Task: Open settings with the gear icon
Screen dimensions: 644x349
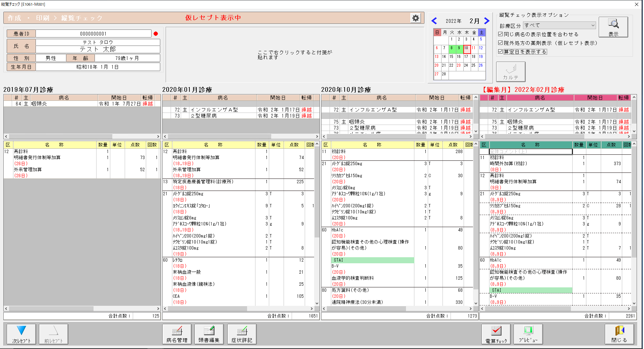Action: coord(415,18)
